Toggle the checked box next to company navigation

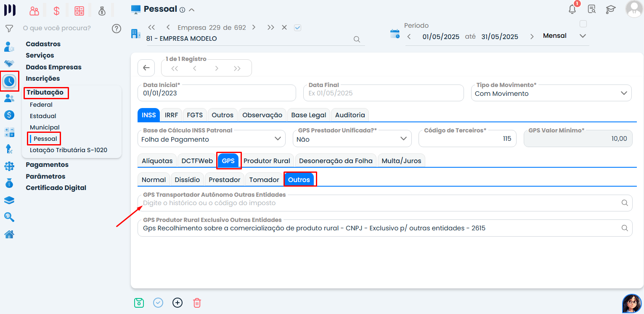point(298,28)
